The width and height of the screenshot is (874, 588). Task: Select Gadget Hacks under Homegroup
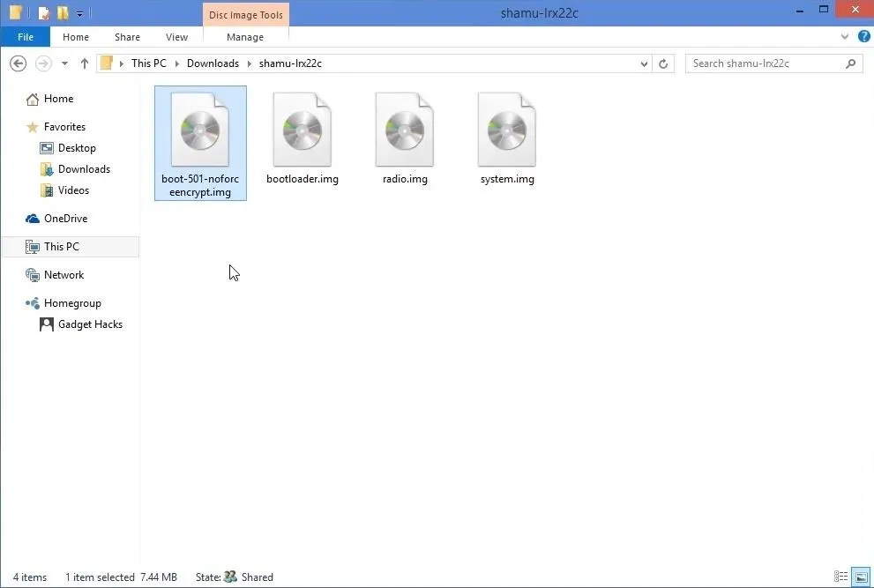tap(90, 324)
